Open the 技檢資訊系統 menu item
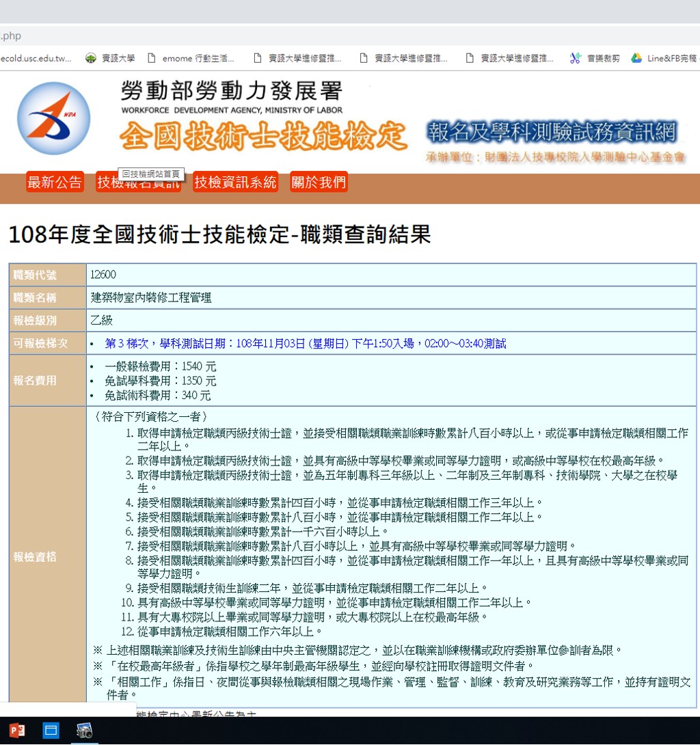The width and height of the screenshot is (700, 745). tap(235, 182)
